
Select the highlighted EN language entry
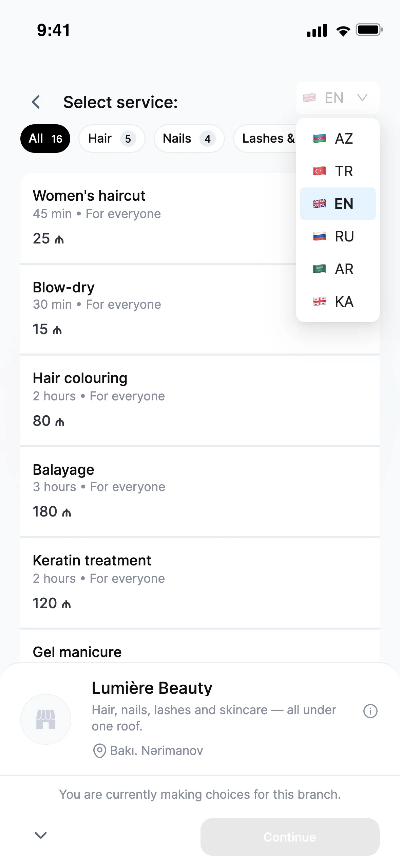[338, 204]
